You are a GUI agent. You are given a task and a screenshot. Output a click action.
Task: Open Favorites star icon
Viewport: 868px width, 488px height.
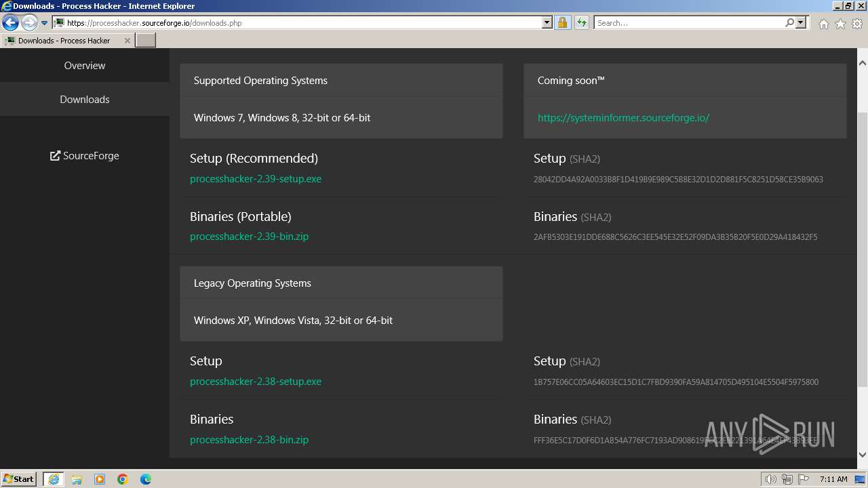(x=840, y=24)
